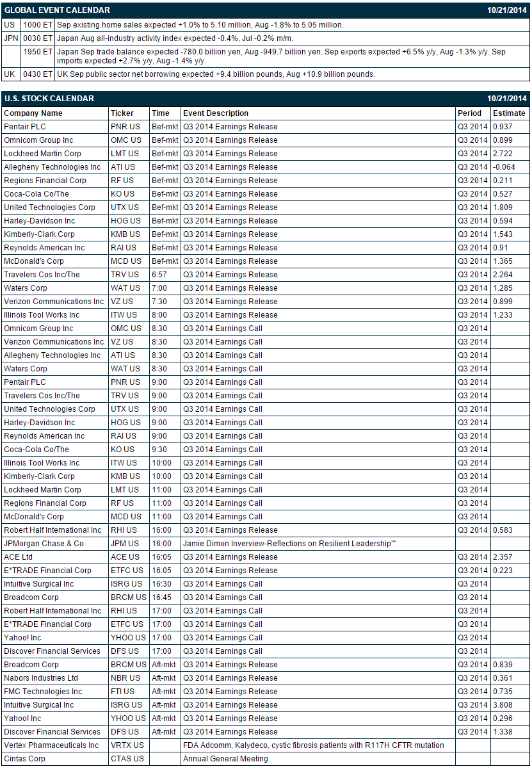Click Discover Financial's estimate 1.338
Image resolution: width=532 pixels, height=771 pixels.
(503, 732)
